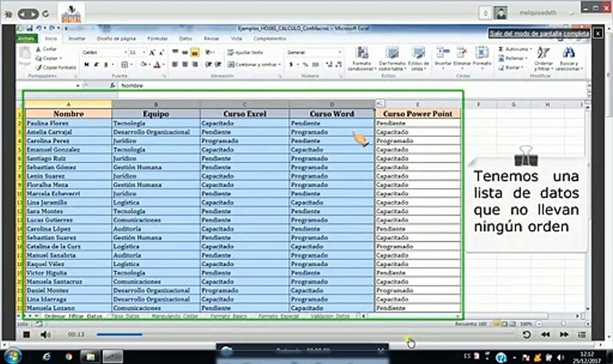Click the fx insert function icon
This screenshot has width=613, height=364.
click(x=112, y=86)
